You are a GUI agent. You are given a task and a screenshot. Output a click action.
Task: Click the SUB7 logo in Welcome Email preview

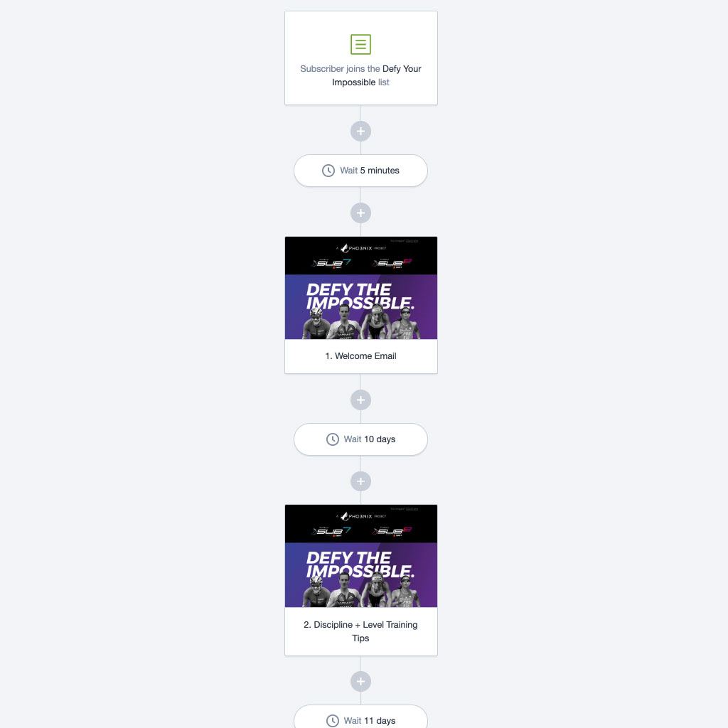331,263
